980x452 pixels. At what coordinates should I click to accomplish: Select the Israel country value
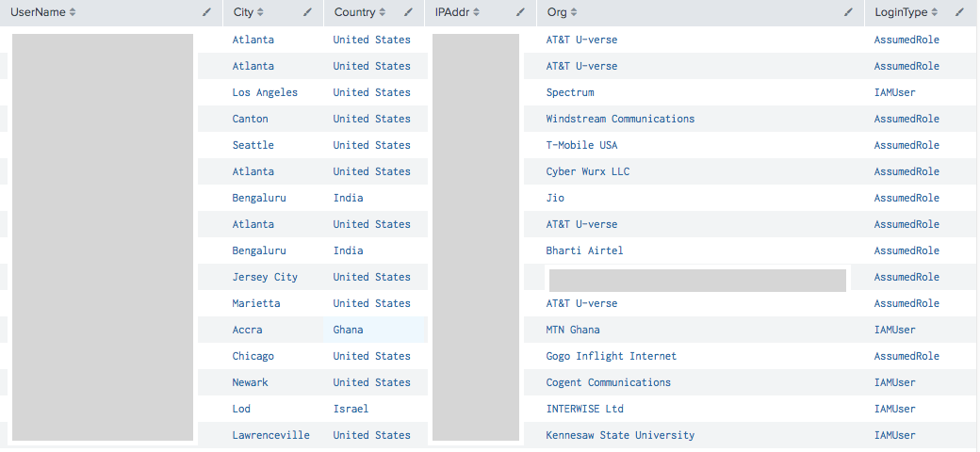[351, 409]
